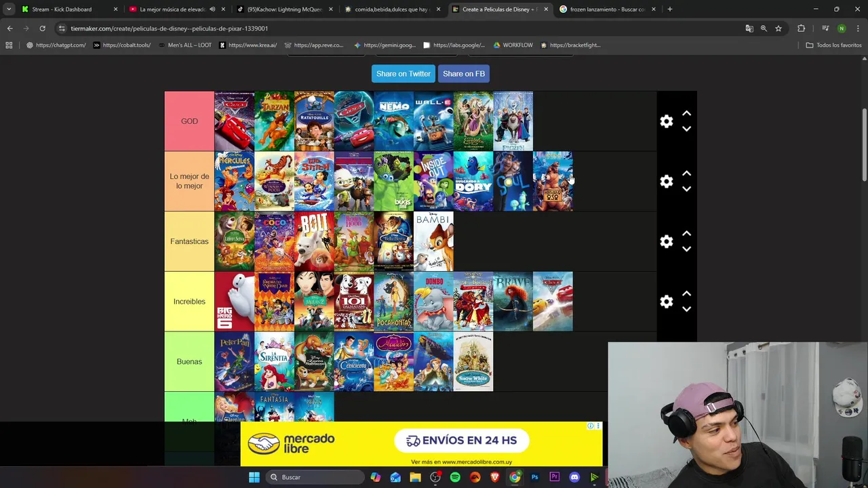868x488 pixels.
Task: Open the cobalt.tools bookmark
Action: (x=122, y=45)
